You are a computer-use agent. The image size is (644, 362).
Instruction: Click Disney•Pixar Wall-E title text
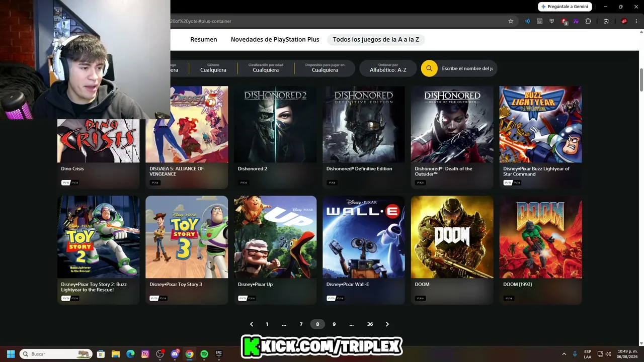coord(348,285)
